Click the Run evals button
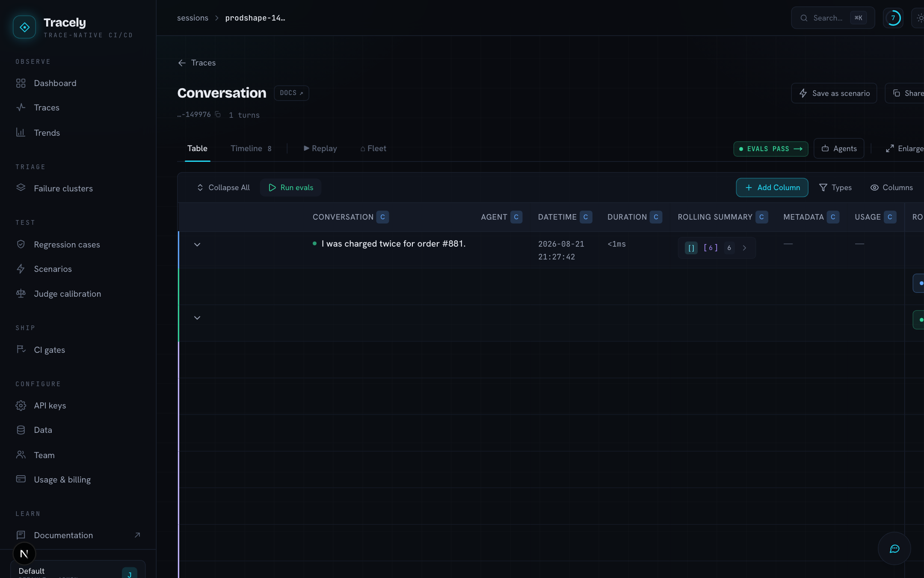Viewport: 924px width, 578px height. tap(290, 188)
